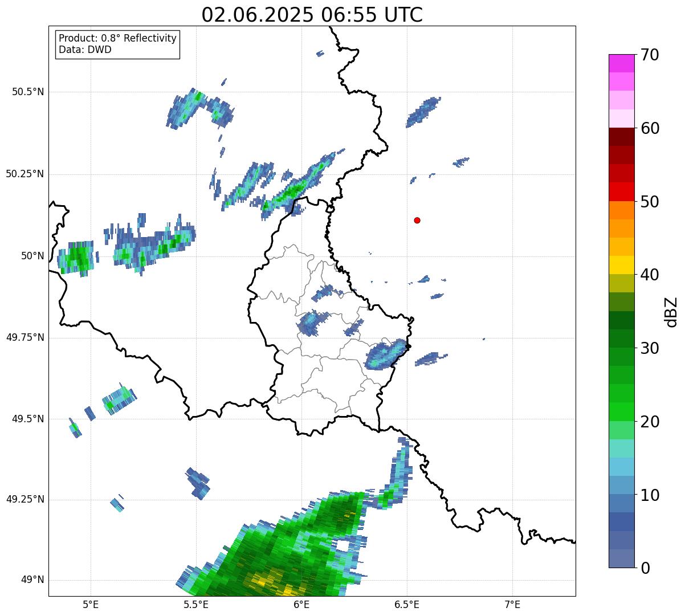Click the Data: DWD label
This screenshot has height=616, width=685.
click(x=85, y=50)
